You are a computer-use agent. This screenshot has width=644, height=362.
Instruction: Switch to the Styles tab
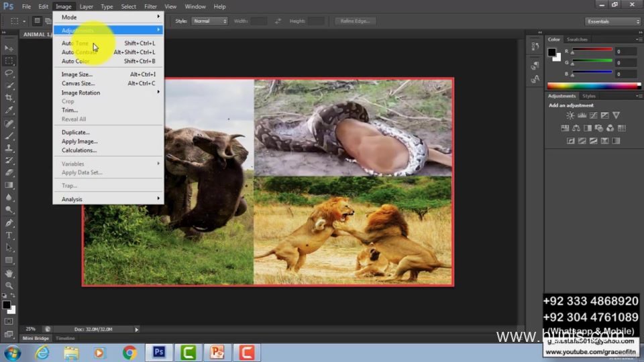click(x=588, y=96)
